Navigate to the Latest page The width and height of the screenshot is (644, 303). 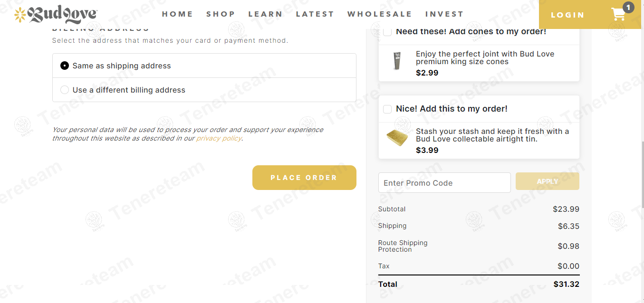pyautogui.click(x=315, y=14)
